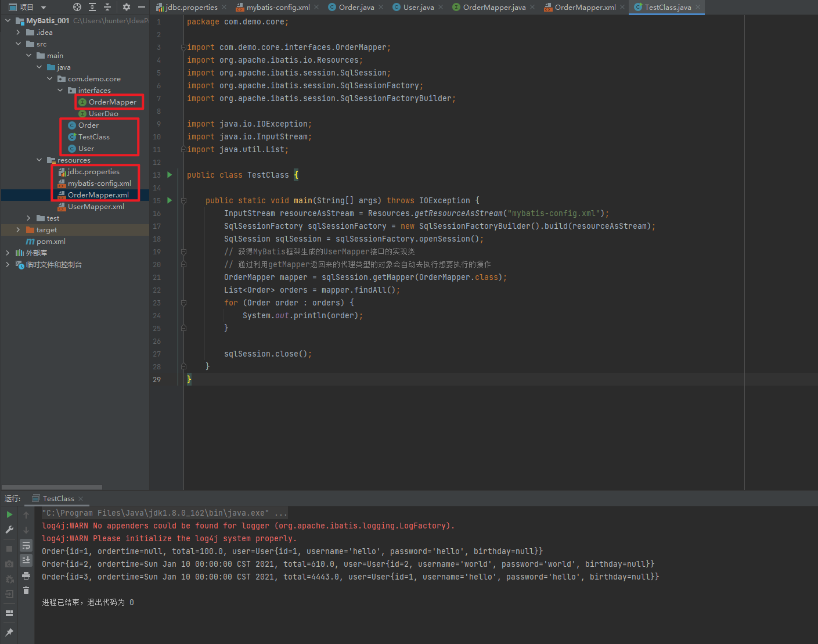Run main method from line 15 gutter arrow

(170, 200)
